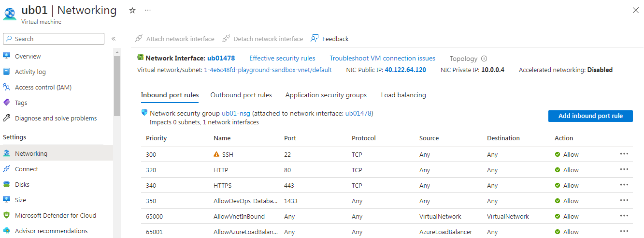Viewport: 644px width, 238px height.
Task: Click the Microsoft Defender for Cloud shield icon
Action: 7,215
